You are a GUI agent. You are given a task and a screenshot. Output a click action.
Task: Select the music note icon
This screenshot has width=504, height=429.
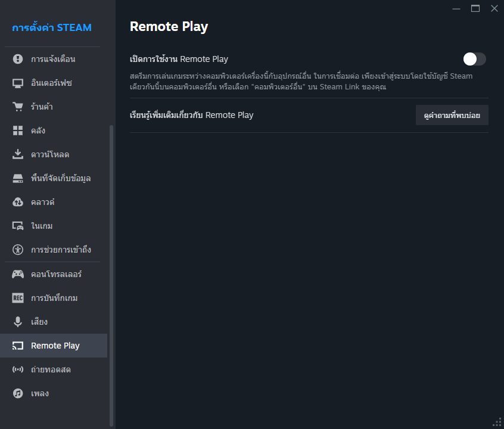pos(18,393)
